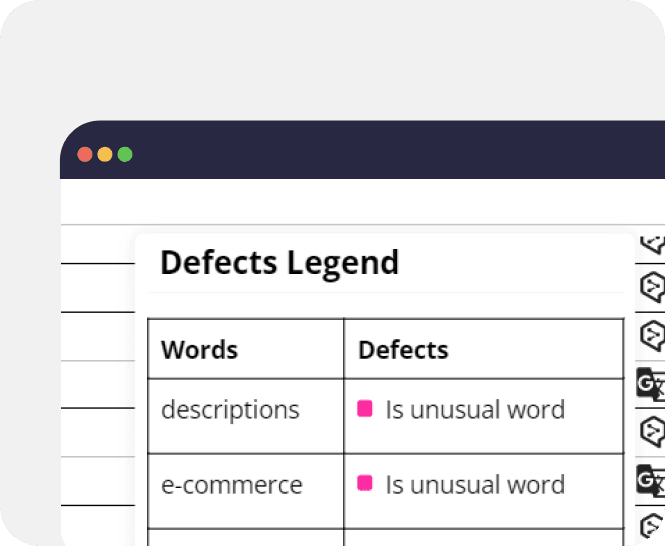Viewport: 665px width, 546px height.
Task: Click the Google Translate icon beside the descriptions row
Action: [651, 384]
